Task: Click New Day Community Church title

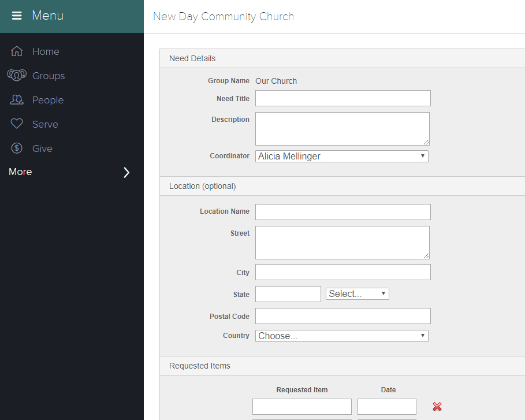Action: tap(224, 16)
